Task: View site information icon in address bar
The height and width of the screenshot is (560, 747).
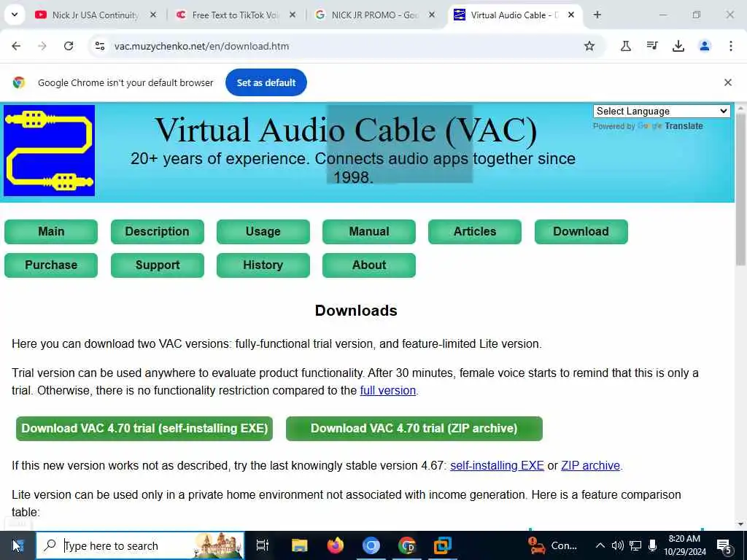Action: [100, 46]
